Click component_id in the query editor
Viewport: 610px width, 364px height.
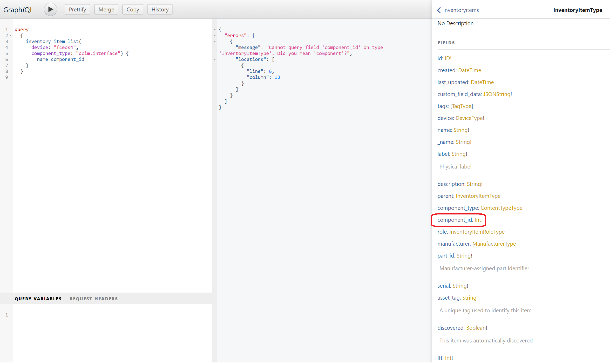67,59
